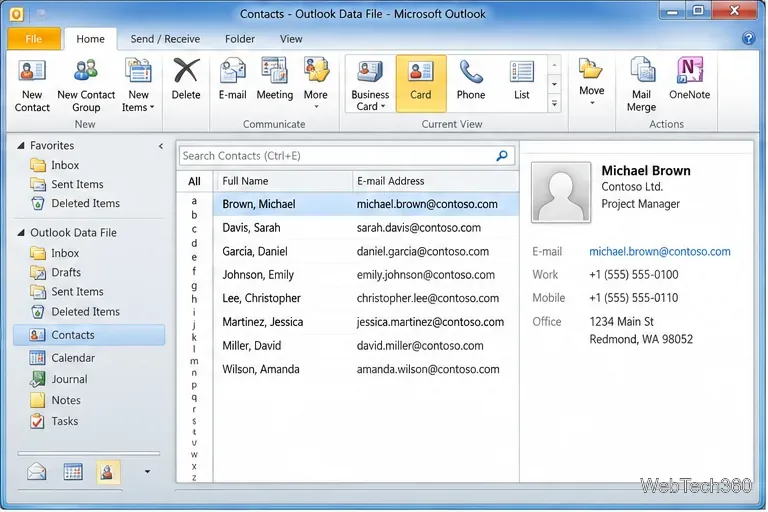The image size is (768, 512).
Task: Open Inbox under Outlook Data File
Action: click(54, 253)
